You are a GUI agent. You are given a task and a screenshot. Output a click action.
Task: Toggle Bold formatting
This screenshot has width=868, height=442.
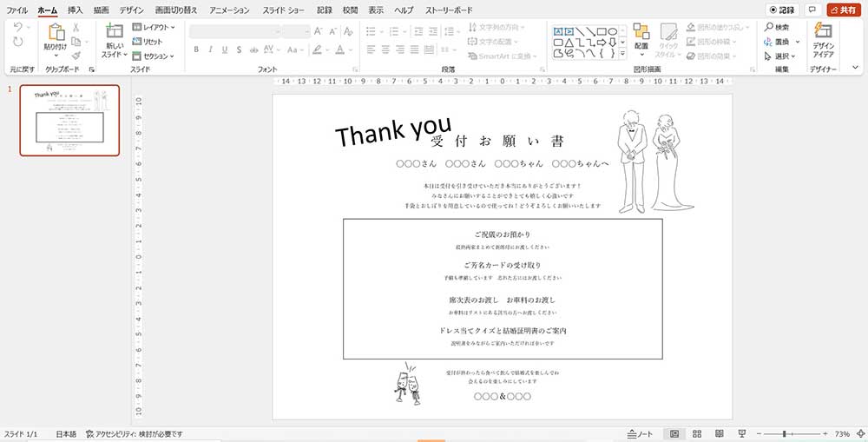196,49
